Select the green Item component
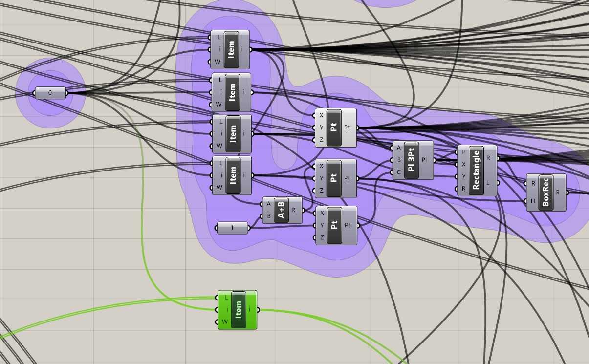589x364 pixels. [x=238, y=310]
